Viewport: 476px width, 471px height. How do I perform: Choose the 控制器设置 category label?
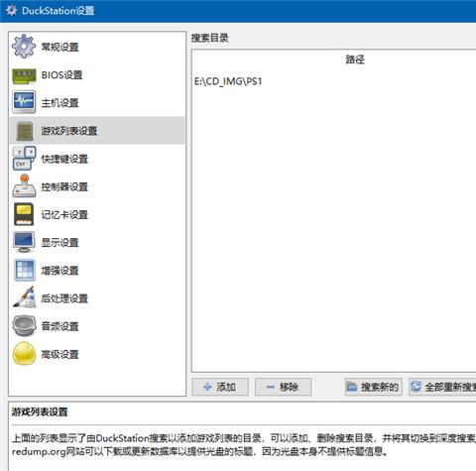click(64, 186)
